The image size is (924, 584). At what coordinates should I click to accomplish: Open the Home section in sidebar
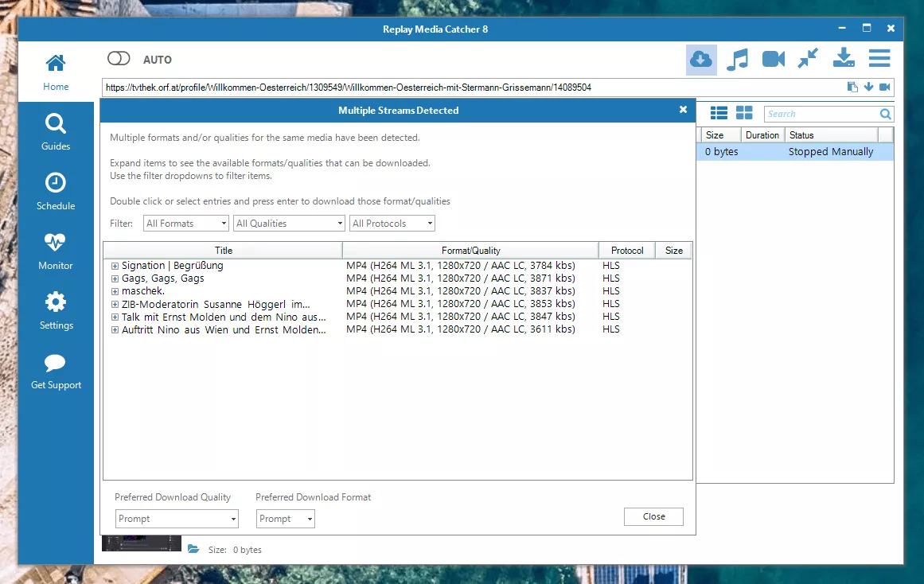click(x=56, y=72)
